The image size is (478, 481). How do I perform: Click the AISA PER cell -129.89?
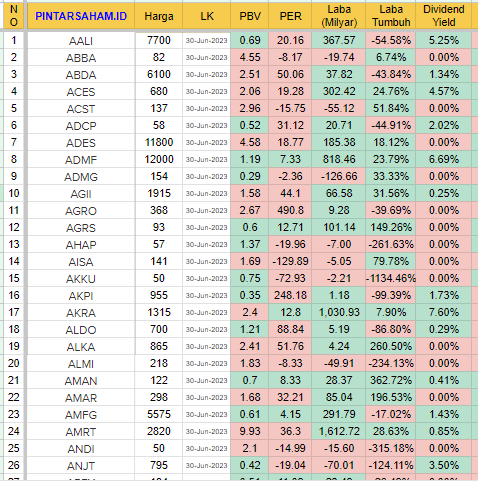tap(290, 261)
